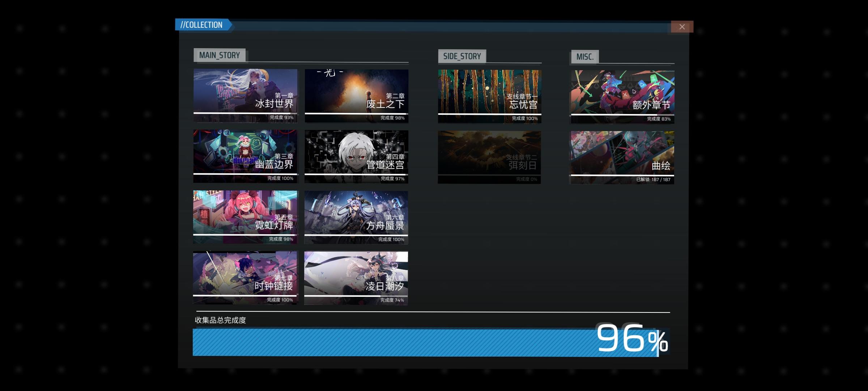
Task: Click 完成度 97% under 管道迷宫
Action: click(x=392, y=178)
